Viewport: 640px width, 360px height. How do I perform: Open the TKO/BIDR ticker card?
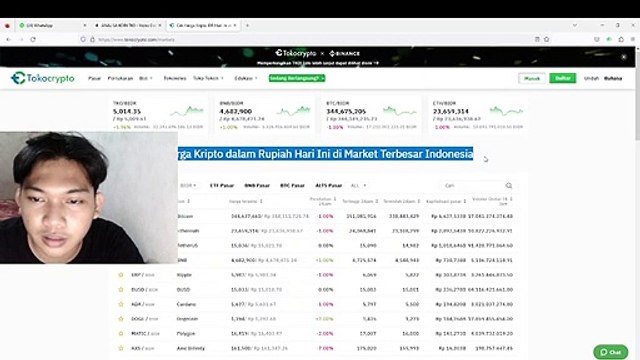pos(158,116)
